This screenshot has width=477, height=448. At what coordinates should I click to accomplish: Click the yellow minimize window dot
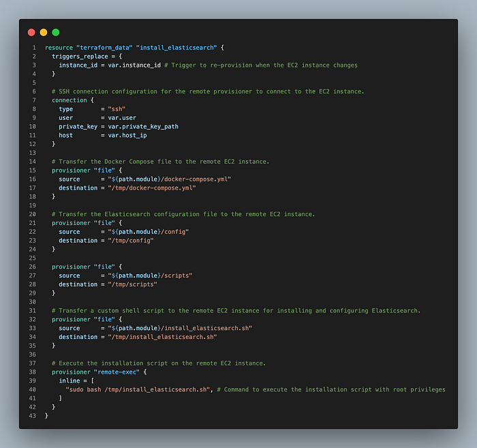pyautogui.click(x=44, y=32)
